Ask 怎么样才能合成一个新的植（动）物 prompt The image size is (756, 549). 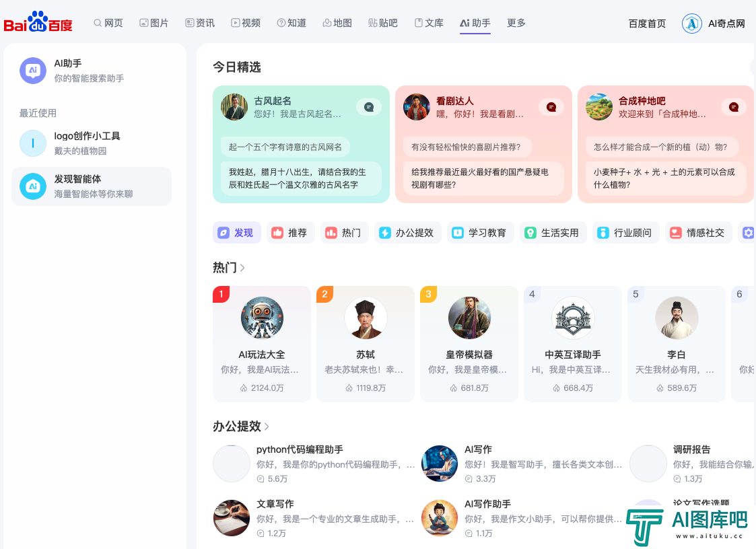pyautogui.click(x=662, y=147)
